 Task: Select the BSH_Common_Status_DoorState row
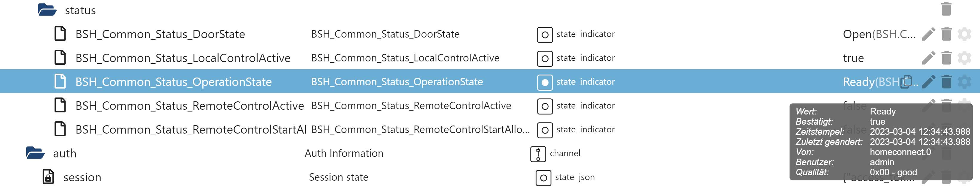[x=160, y=34]
